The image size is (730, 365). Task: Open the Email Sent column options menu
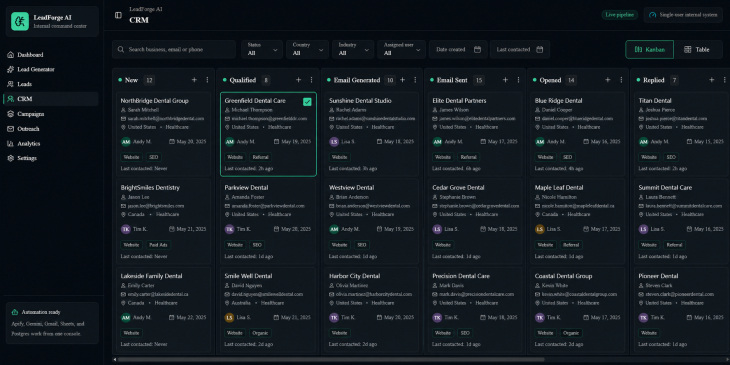tap(518, 80)
